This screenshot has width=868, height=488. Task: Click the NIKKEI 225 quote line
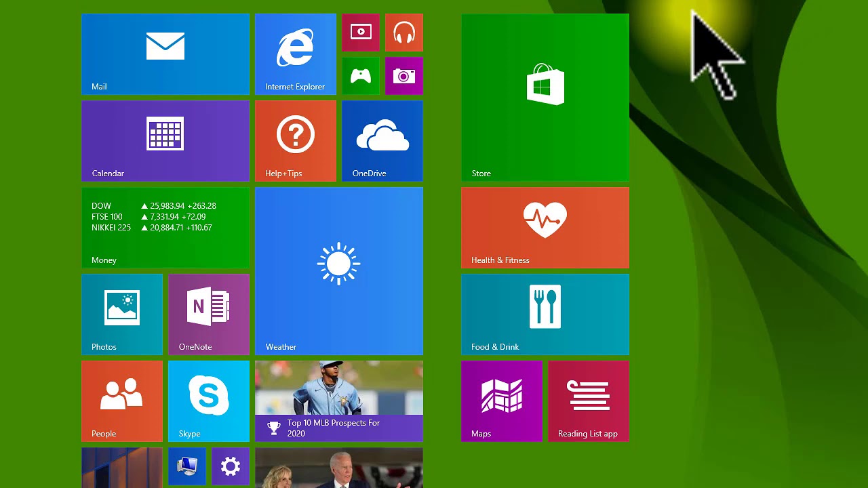point(152,228)
